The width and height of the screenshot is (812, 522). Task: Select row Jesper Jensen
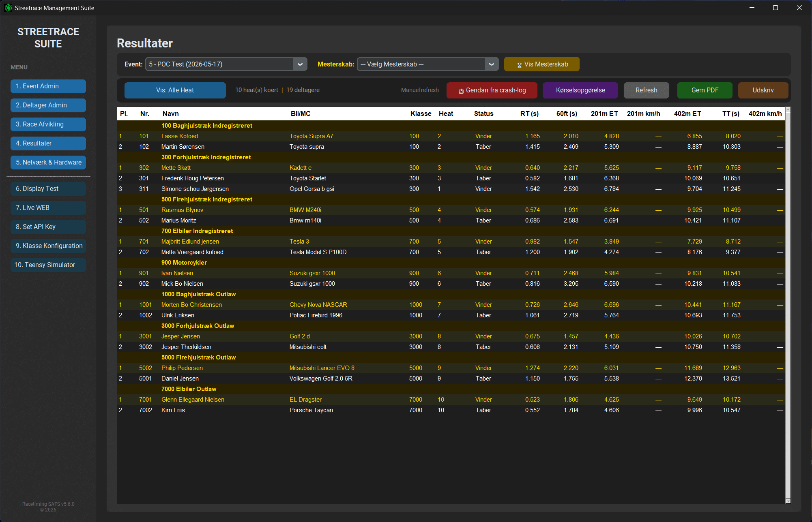(451, 336)
